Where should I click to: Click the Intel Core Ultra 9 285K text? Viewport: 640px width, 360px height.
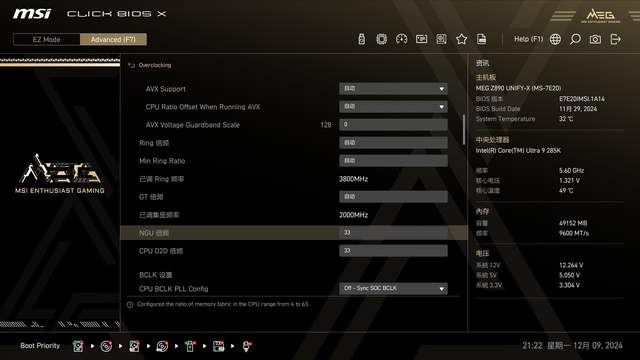(x=518, y=150)
